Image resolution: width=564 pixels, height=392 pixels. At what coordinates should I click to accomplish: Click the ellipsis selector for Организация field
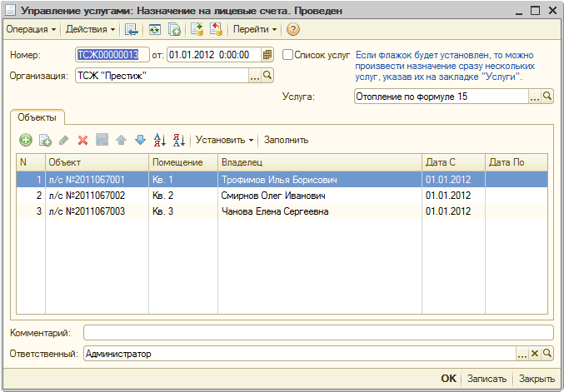tap(255, 76)
